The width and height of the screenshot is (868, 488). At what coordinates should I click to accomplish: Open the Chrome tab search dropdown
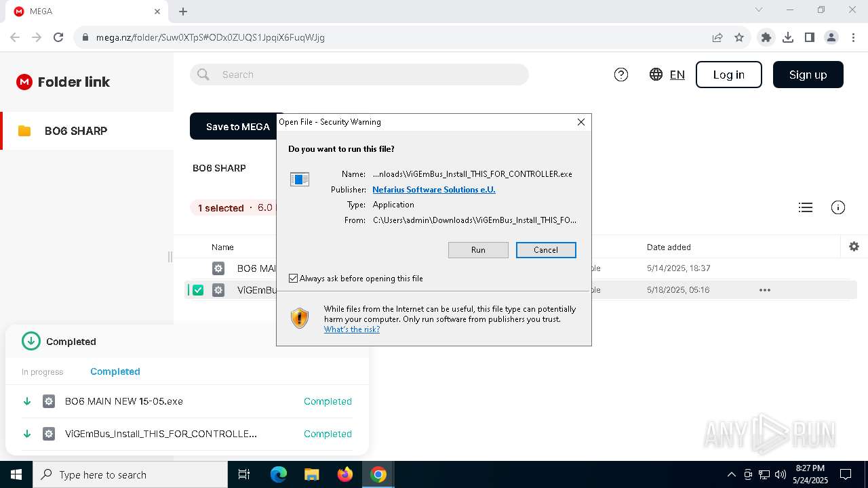[x=759, y=10]
